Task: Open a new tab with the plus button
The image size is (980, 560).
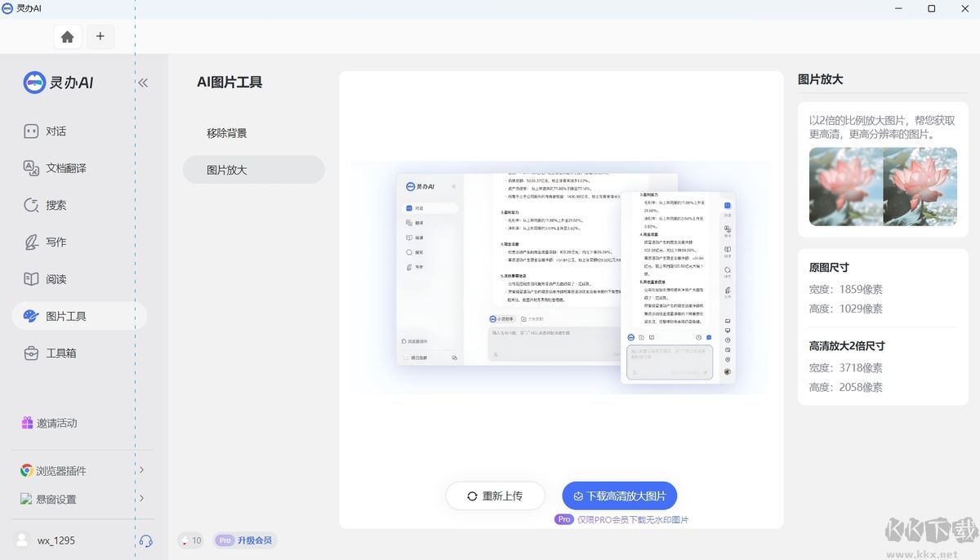Action: [x=100, y=36]
